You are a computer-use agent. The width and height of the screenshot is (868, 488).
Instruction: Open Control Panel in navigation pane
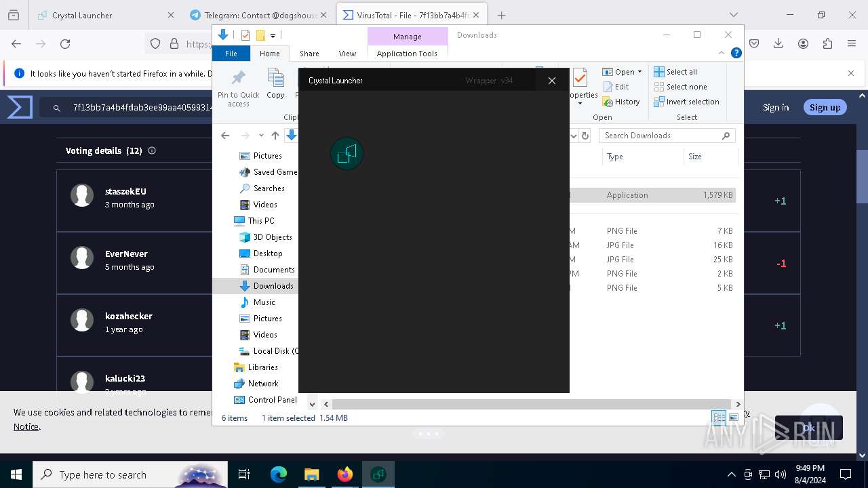(265, 400)
